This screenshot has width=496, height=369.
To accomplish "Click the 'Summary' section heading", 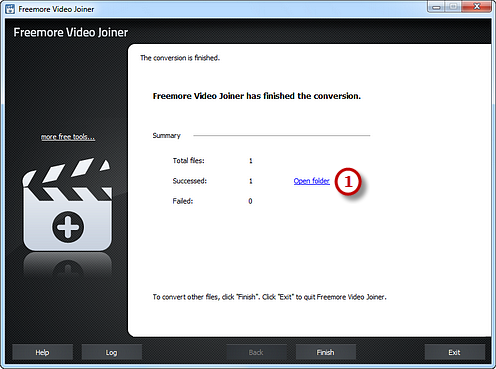I will click(166, 136).
